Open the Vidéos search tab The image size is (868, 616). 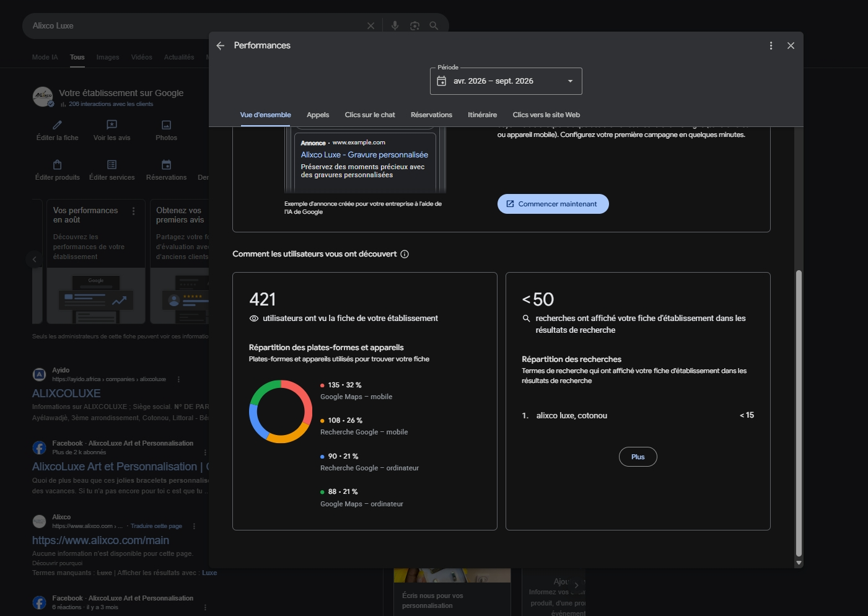coord(141,57)
